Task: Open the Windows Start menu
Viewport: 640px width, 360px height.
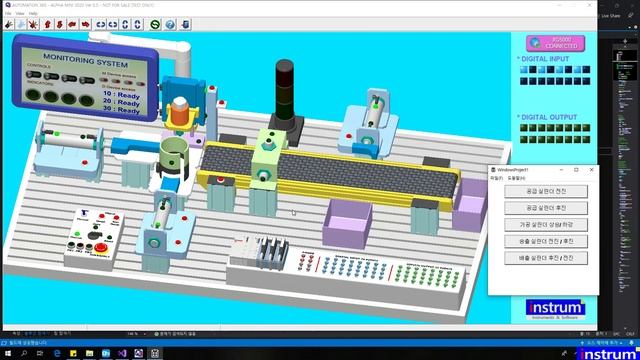Action: pos(8,353)
